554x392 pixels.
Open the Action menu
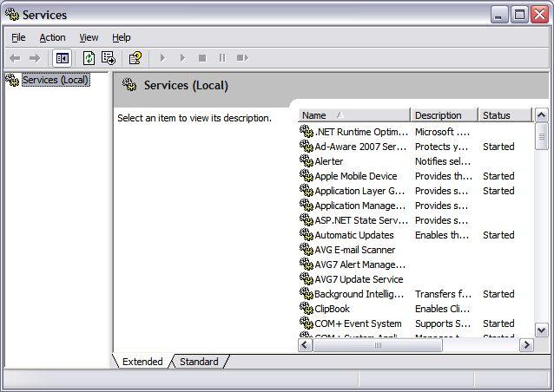(x=52, y=37)
